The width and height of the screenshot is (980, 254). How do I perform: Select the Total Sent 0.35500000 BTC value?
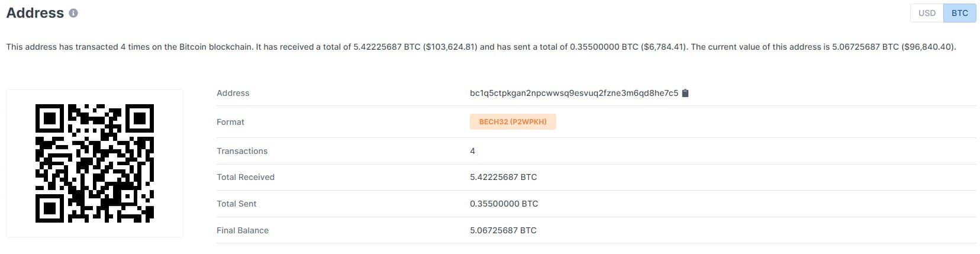click(x=504, y=204)
